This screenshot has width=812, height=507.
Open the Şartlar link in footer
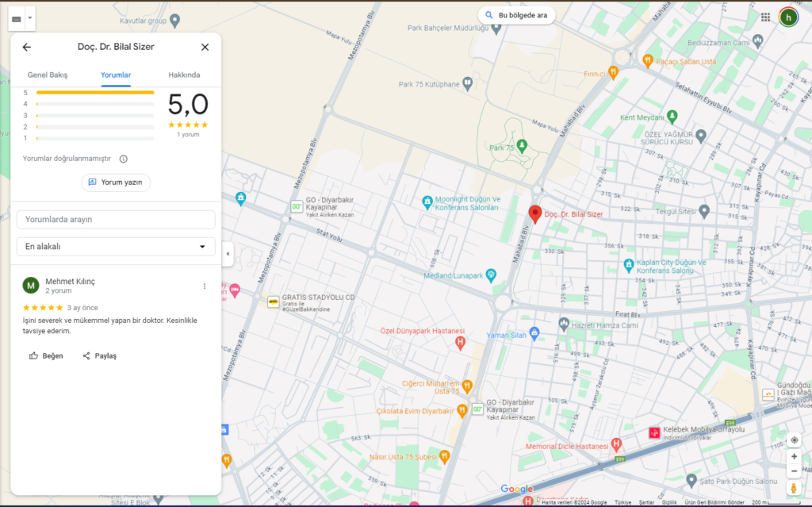[x=646, y=502]
